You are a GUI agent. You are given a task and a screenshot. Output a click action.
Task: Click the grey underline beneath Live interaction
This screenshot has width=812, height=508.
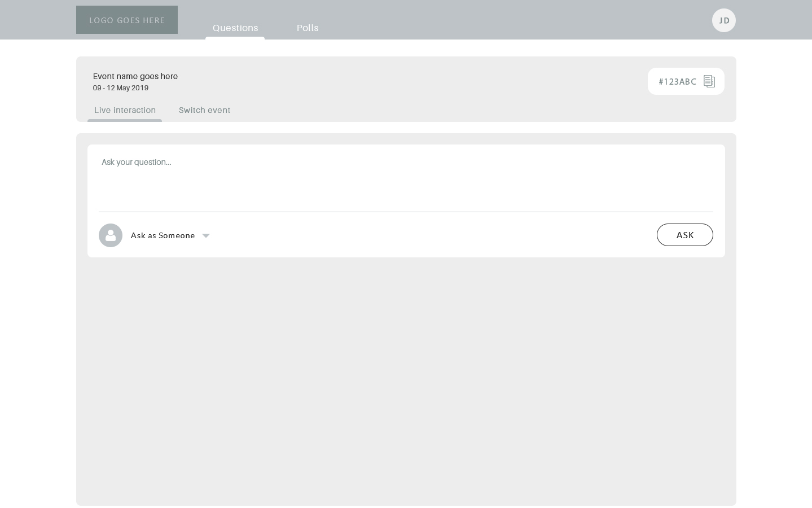125,120
